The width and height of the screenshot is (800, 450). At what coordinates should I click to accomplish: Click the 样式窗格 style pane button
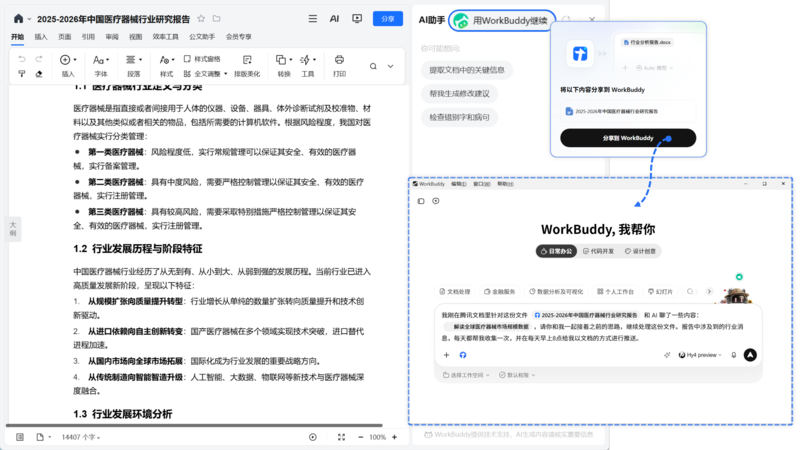click(x=202, y=59)
